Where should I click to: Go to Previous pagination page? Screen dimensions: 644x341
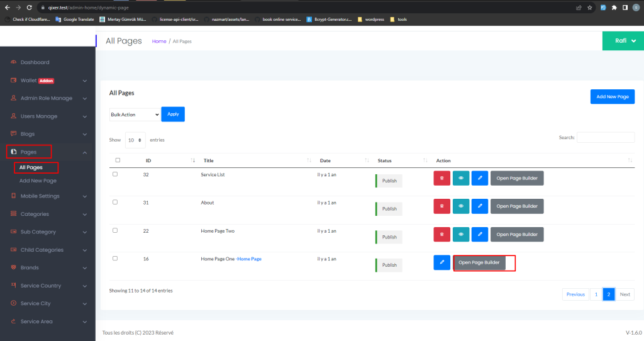click(575, 294)
